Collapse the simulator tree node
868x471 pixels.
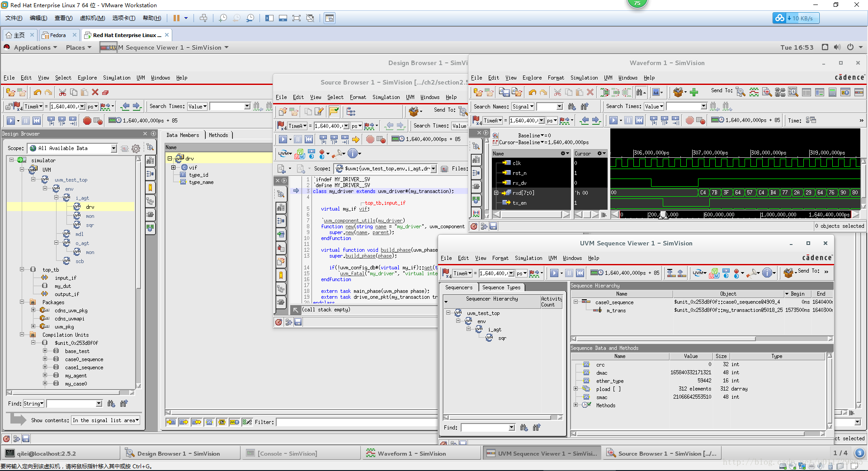tap(11, 160)
